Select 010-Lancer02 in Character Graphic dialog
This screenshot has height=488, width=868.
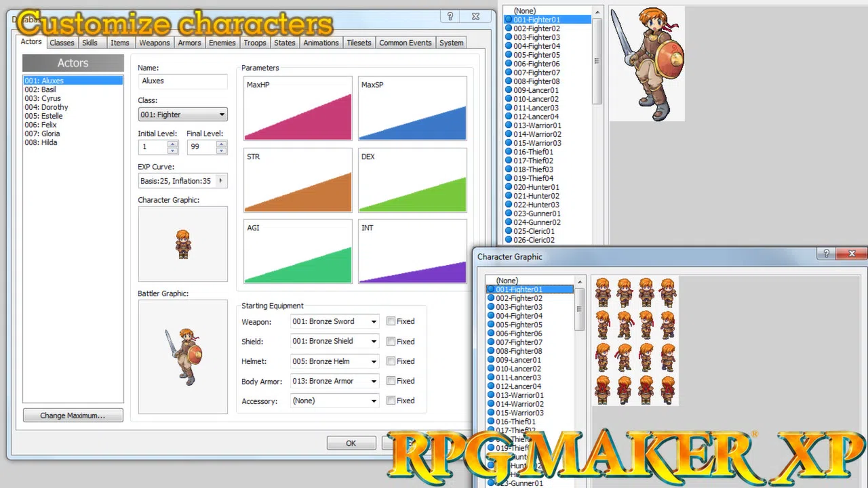519,369
